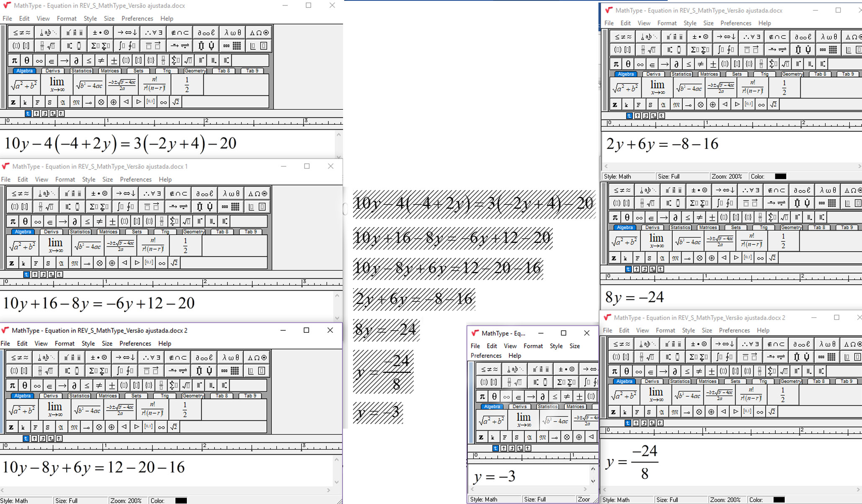Select the decimal tab stop in the y = −3 window
Image resolution: width=862 pixels, height=504 pixels.
(x=528, y=448)
